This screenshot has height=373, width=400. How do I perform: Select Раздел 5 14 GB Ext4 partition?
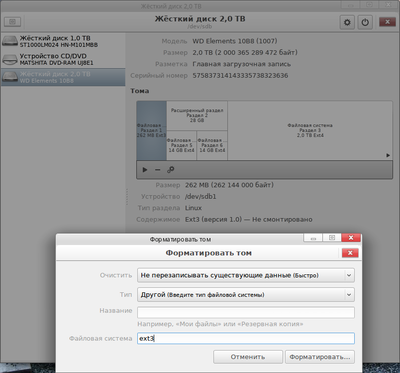click(x=181, y=145)
